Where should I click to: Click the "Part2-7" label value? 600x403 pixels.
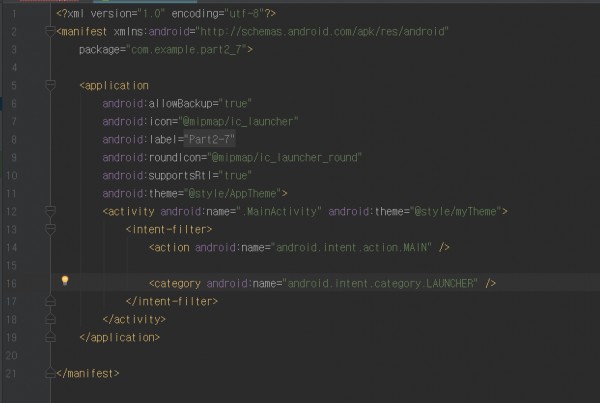tap(209, 139)
